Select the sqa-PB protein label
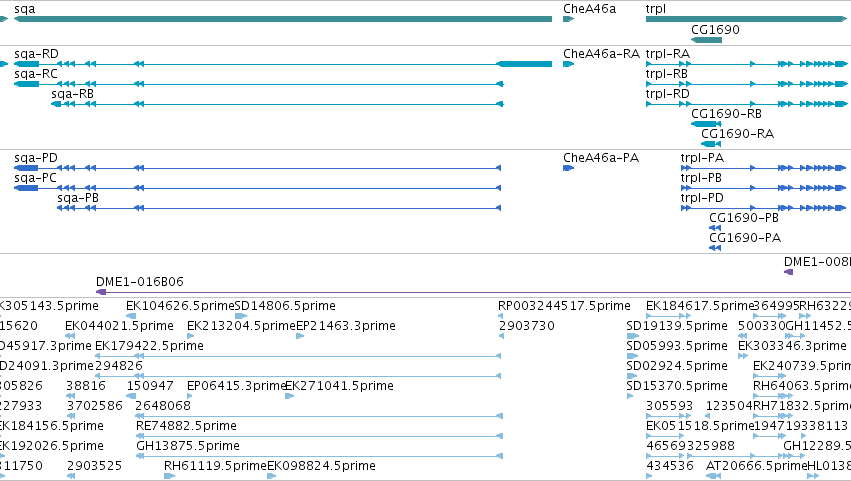The height and width of the screenshot is (481, 851). coord(78,198)
